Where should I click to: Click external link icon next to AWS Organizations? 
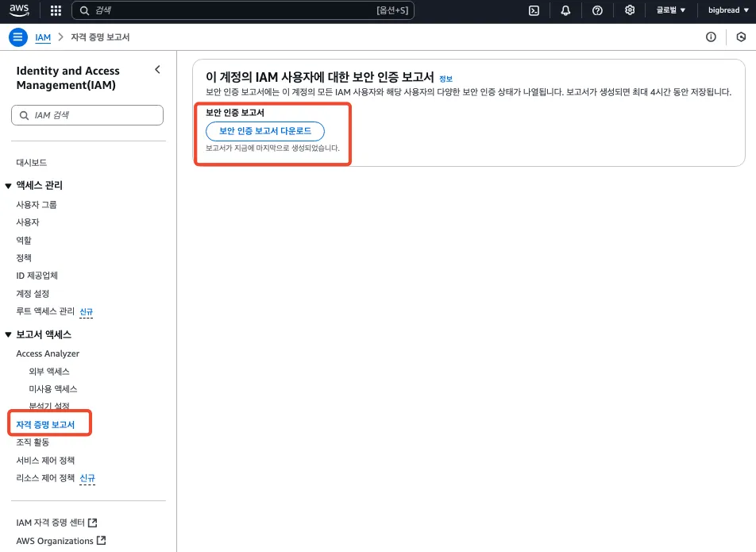click(102, 540)
